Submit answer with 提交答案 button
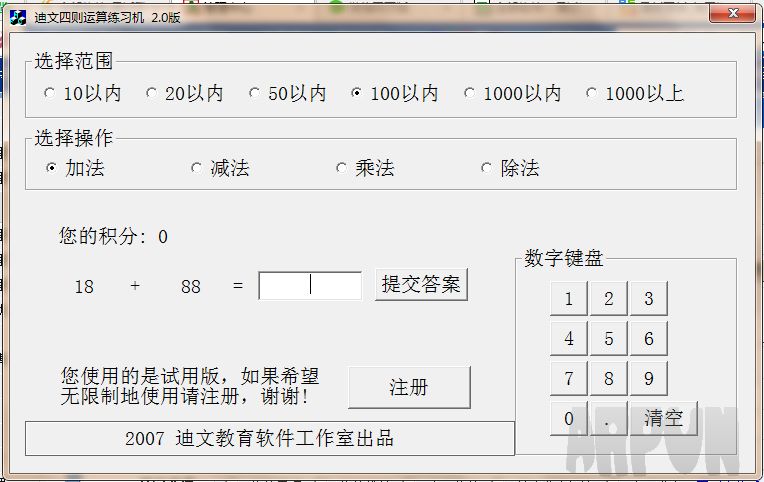764x482 pixels. click(x=421, y=285)
